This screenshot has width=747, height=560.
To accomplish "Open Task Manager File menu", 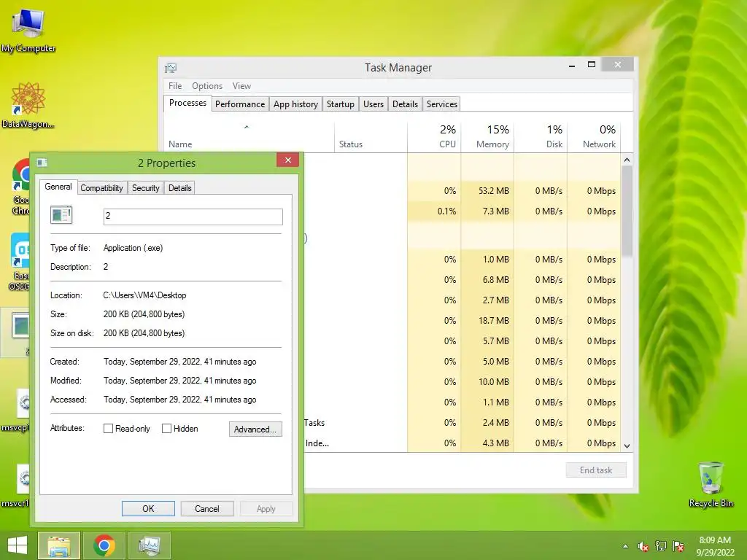I will [x=175, y=86].
